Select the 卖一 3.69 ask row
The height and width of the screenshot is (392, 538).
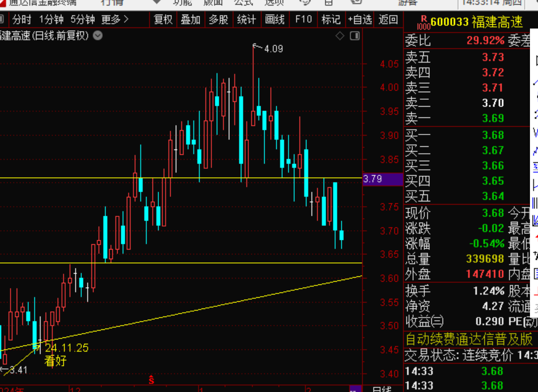(x=467, y=118)
